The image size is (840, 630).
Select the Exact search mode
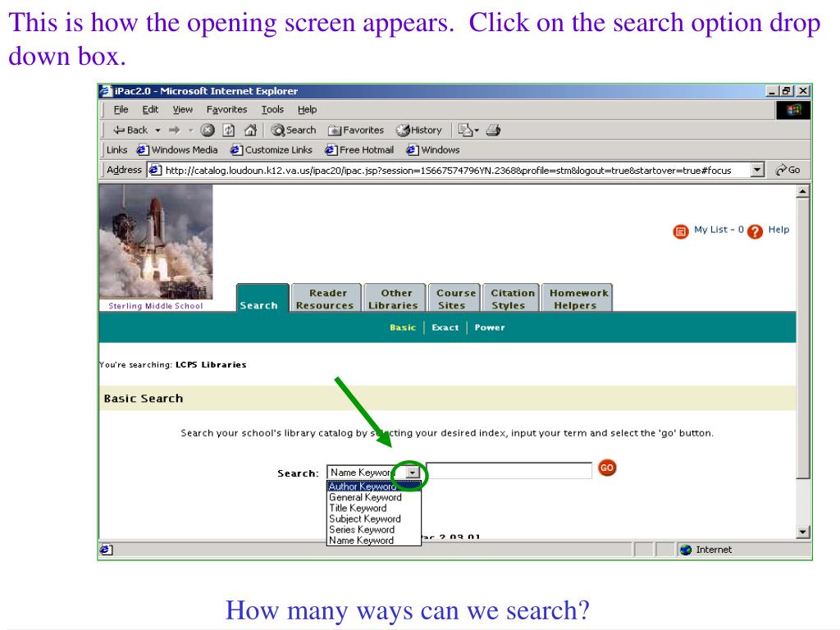pos(445,327)
